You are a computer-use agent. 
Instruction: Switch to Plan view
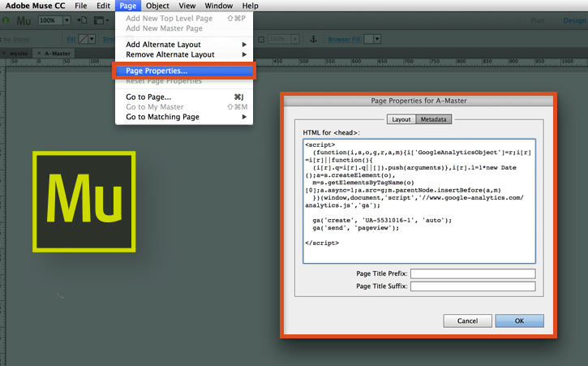point(538,20)
